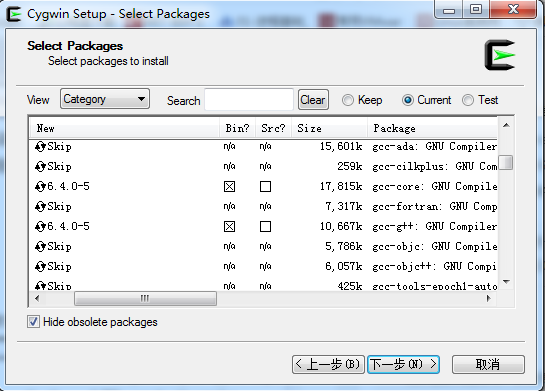
Task: Maximize the Cygwin Setup window
Action: [476, 10]
